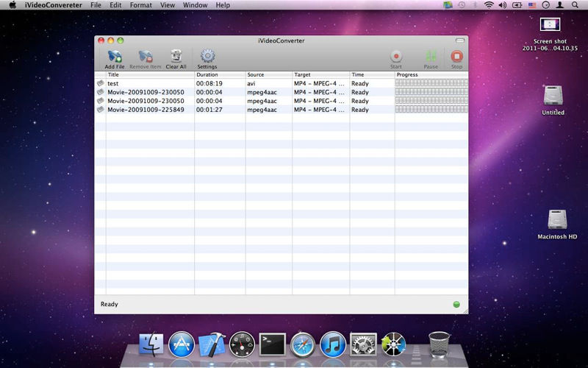Open the Window menu
The width and height of the screenshot is (588, 368).
pyautogui.click(x=195, y=5)
